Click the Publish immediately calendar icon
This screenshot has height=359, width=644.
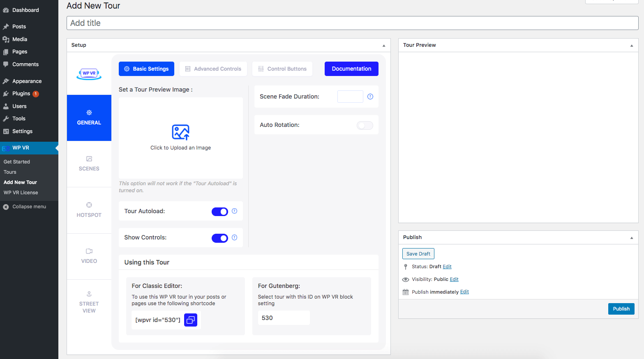pos(406,292)
